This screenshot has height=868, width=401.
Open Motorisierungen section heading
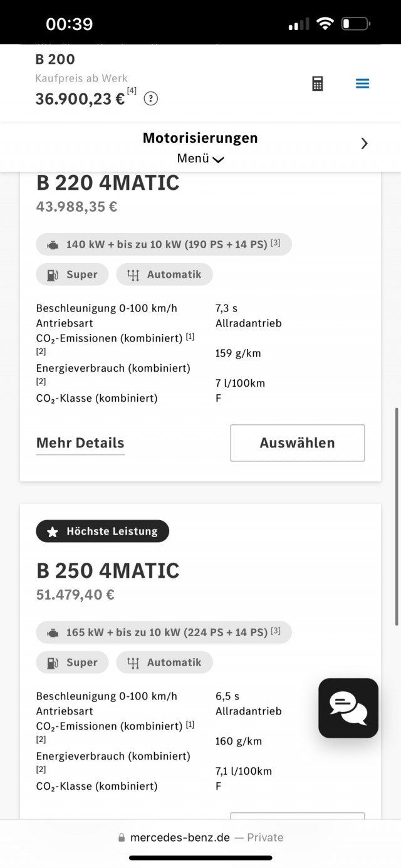pos(200,138)
